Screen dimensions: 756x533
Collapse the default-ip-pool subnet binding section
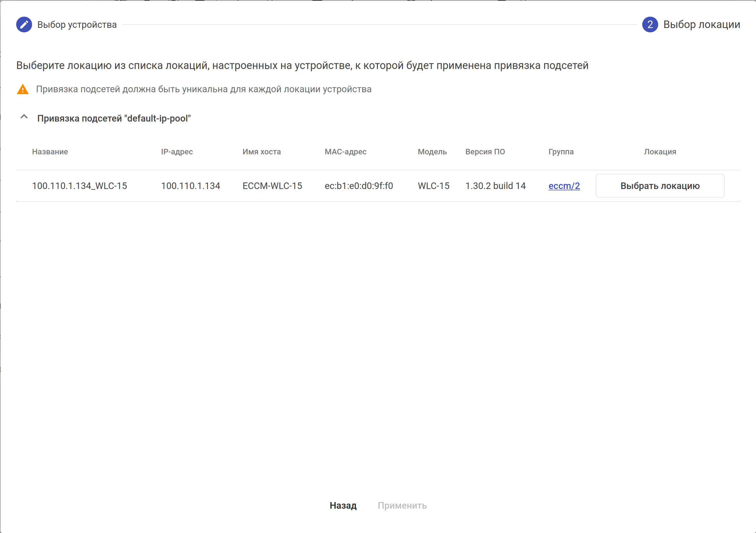(24, 117)
